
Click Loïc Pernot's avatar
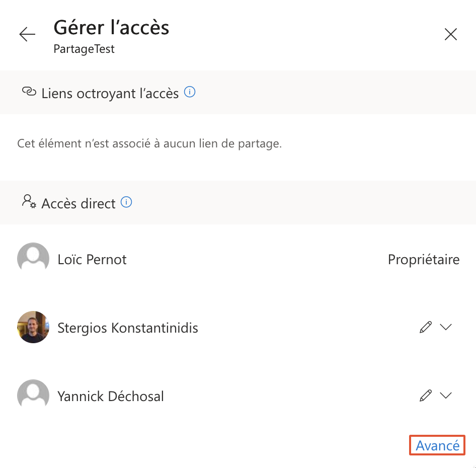coord(33,259)
